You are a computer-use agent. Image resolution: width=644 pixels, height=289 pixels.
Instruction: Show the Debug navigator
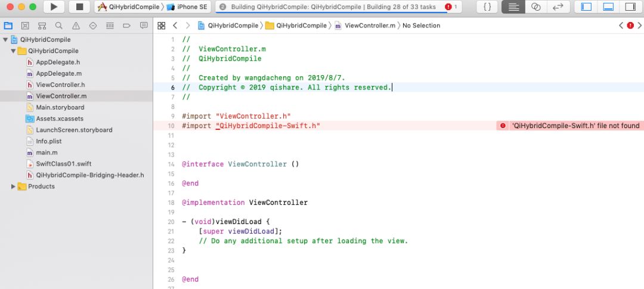(110, 26)
